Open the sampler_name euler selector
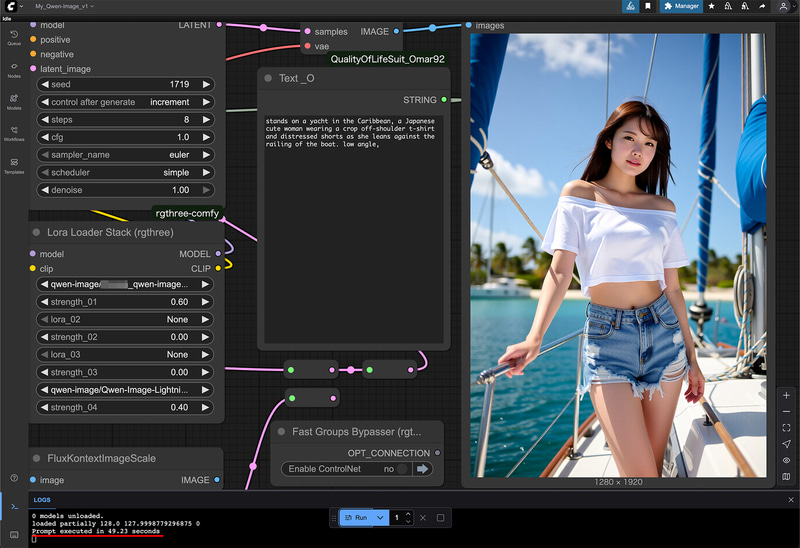 tap(124, 155)
